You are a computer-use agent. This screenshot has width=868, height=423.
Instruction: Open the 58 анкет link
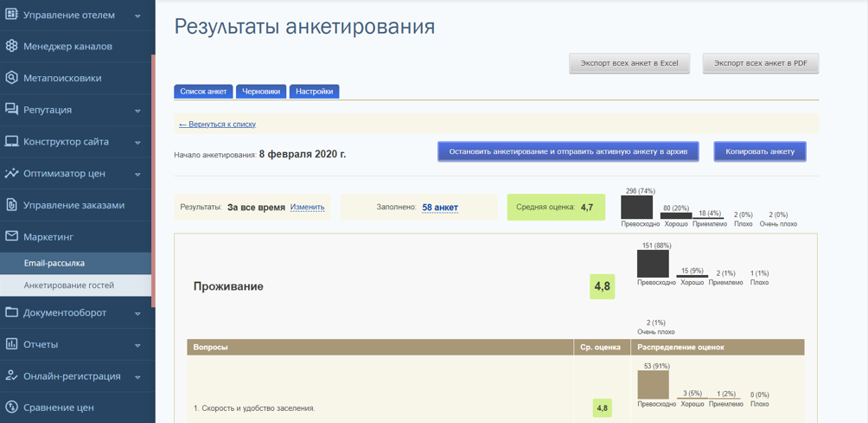[x=440, y=207]
